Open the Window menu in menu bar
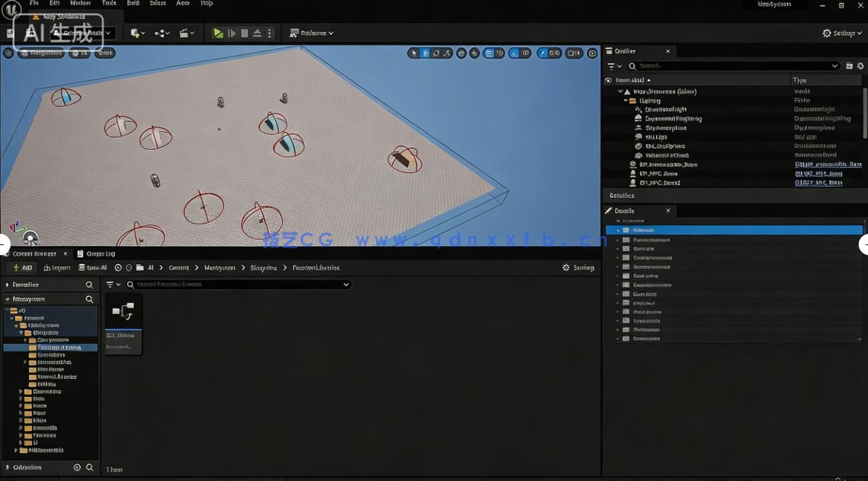This screenshot has width=868, height=481. (x=81, y=3)
